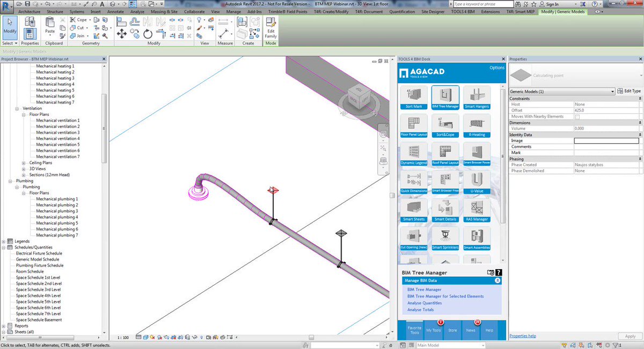Open the Properties palette button in ribbon

[x=30, y=34]
